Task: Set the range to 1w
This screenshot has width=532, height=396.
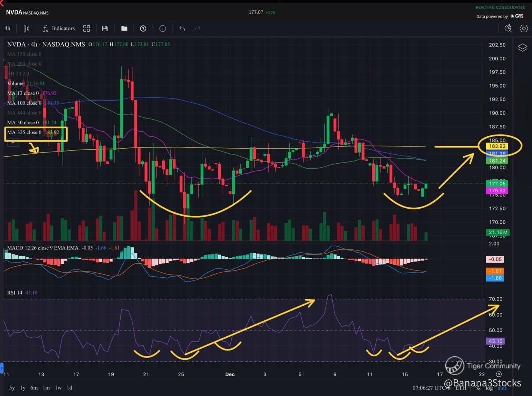Action: click(58, 388)
